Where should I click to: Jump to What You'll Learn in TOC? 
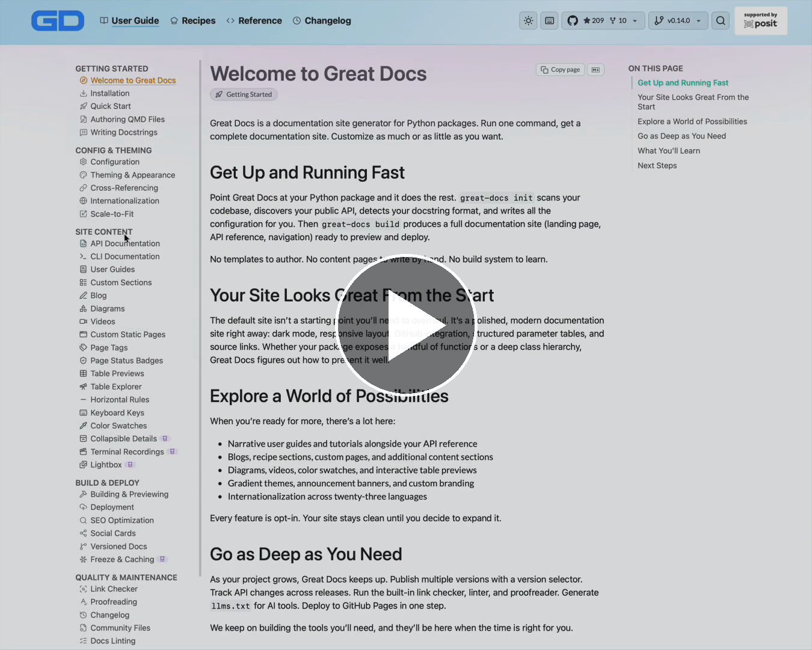click(669, 151)
